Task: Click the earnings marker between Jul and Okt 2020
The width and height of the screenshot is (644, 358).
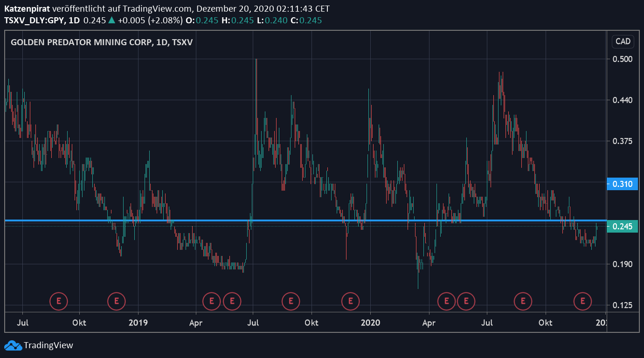Action: 523,301
